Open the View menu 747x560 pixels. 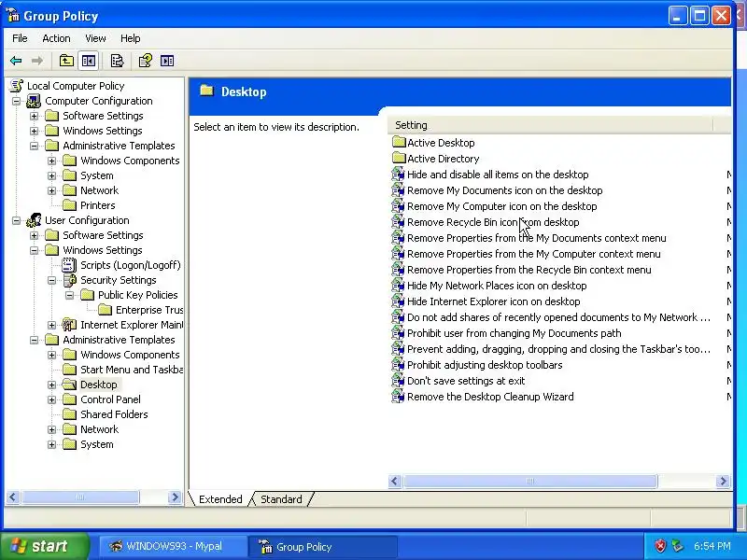[x=95, y=38]
